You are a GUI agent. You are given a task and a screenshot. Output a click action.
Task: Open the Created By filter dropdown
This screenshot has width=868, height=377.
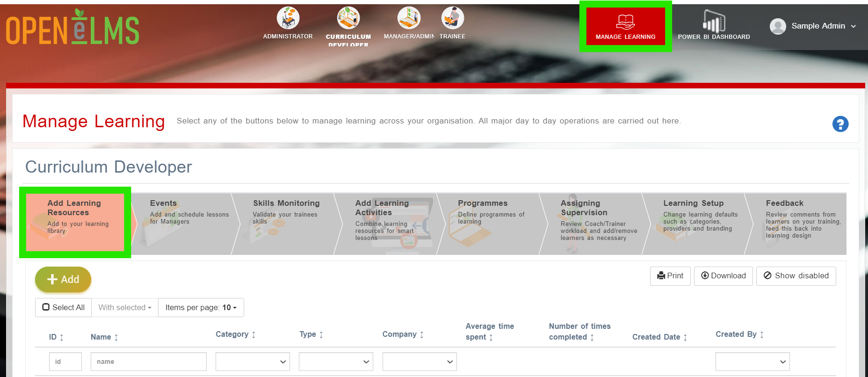[752, 362]
